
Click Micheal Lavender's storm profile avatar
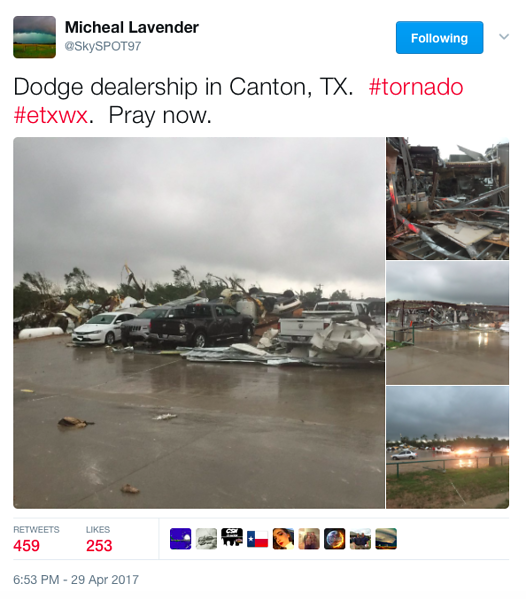pos(34,37)
